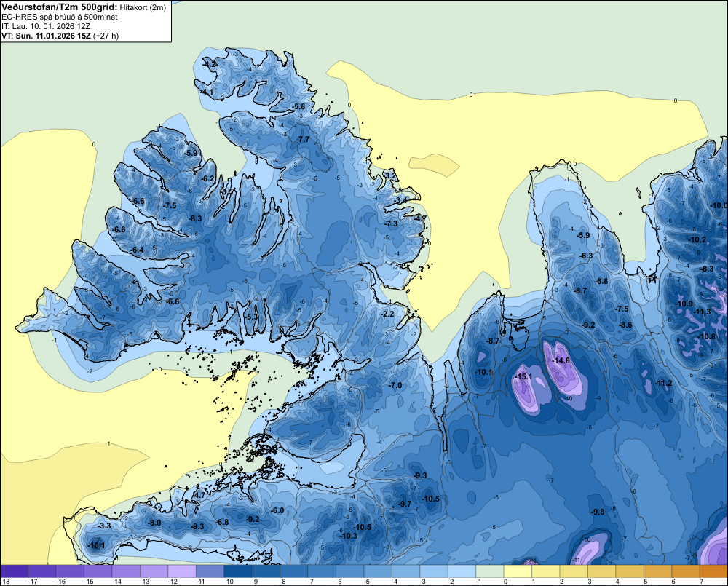
Task: Click the -10.3 temperature value on the map
Action: [x=349, y=536]
